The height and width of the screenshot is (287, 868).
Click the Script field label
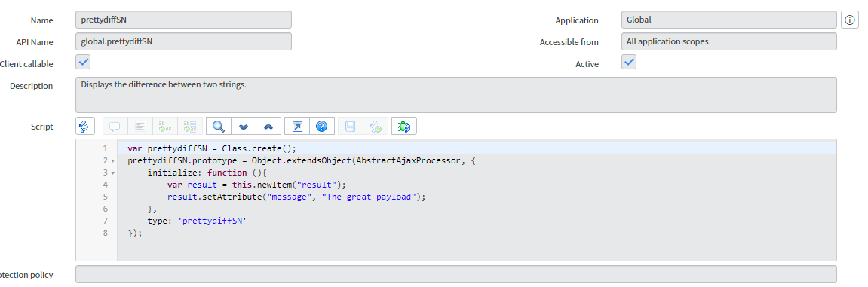[42, 127]
